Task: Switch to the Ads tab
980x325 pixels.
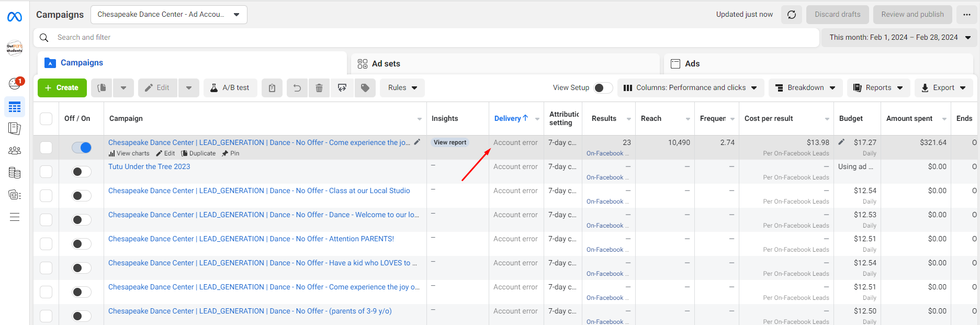Action: [x=818, y=64]
